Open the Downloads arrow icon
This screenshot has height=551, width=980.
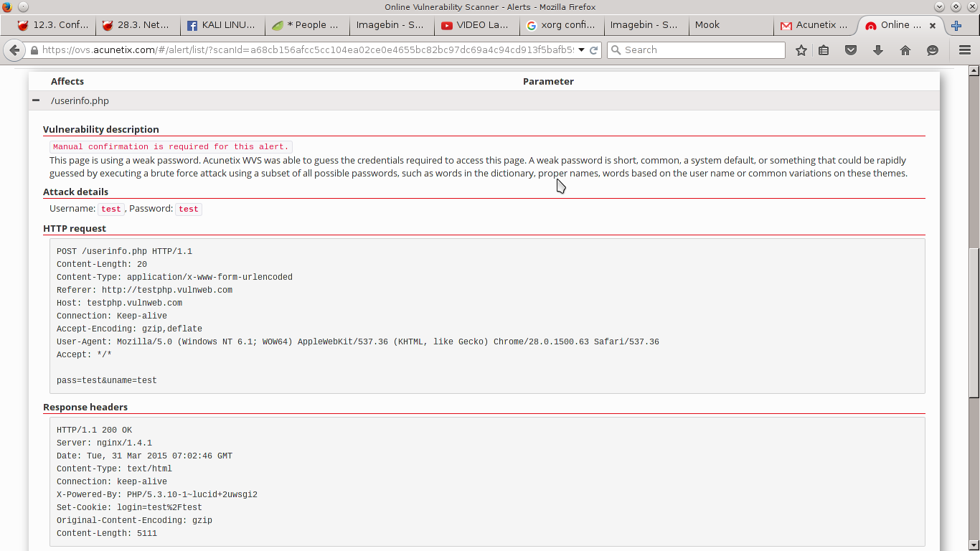[878, 50]
